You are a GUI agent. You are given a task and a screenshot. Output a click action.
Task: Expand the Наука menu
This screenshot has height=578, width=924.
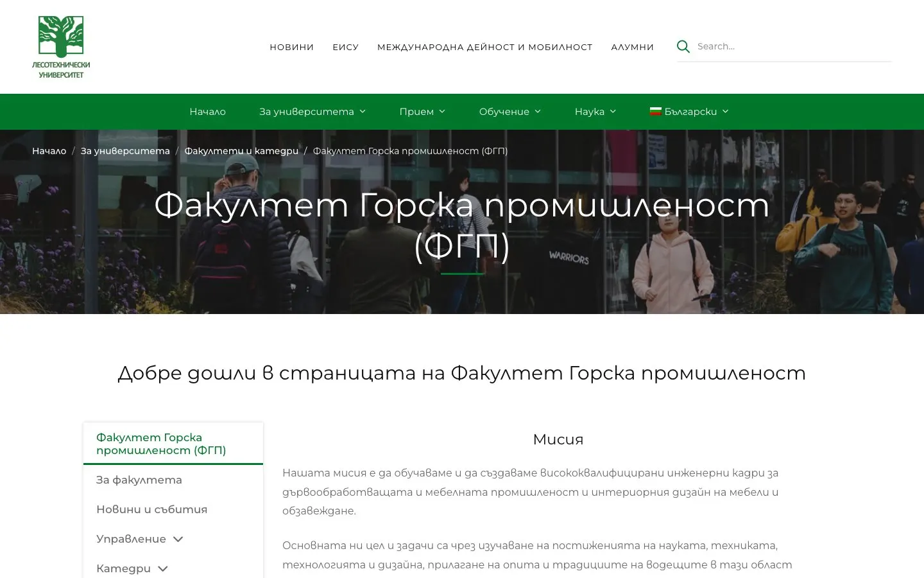(x=595, y=112)
